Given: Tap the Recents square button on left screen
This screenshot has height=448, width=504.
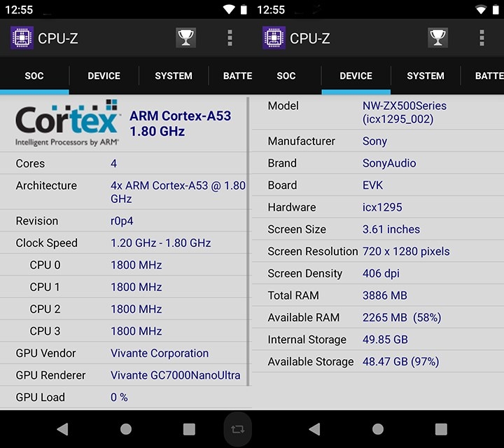Looking at the screenshot, I should [x=189, y=429].
